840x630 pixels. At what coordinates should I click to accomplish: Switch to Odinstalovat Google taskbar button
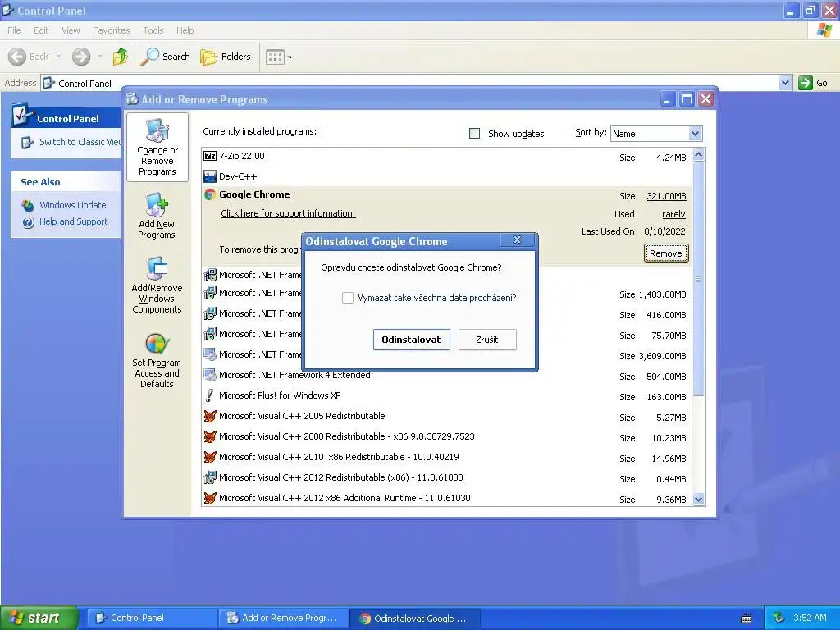tap(415, 618)
